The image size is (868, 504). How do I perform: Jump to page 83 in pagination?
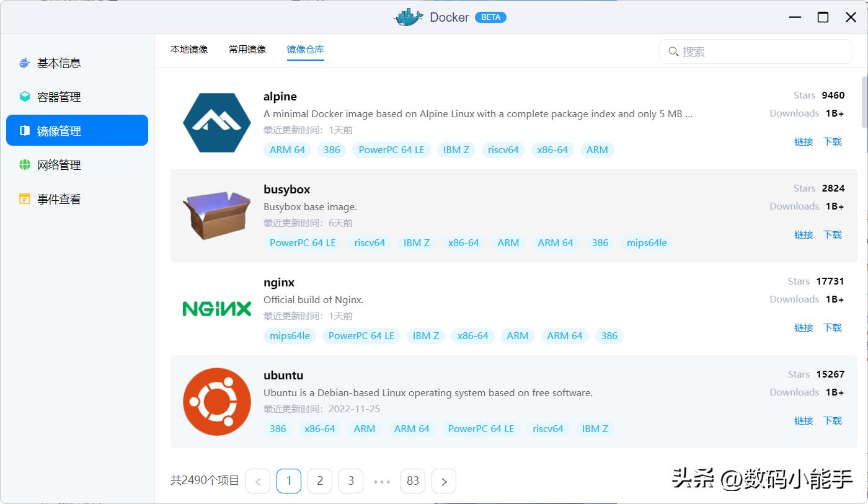pyautogui.click(x=413, y=480)
